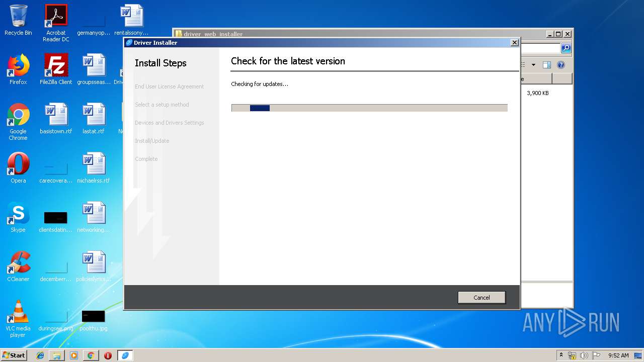Close the Driver Installer dialog
The width and height of the screenshot is (644, 362).
pos(514,43)
